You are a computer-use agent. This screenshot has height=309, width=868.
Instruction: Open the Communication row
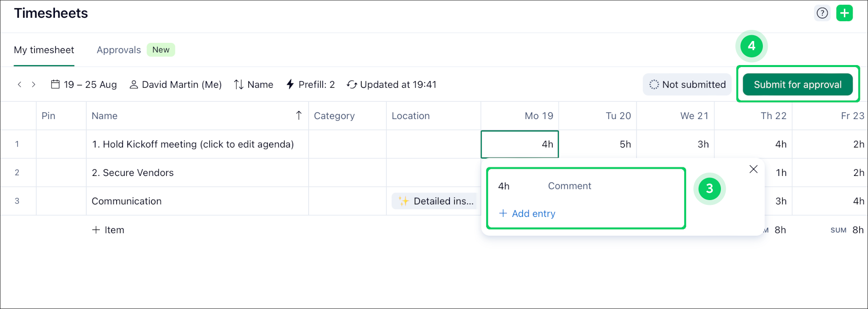(126, 201)
